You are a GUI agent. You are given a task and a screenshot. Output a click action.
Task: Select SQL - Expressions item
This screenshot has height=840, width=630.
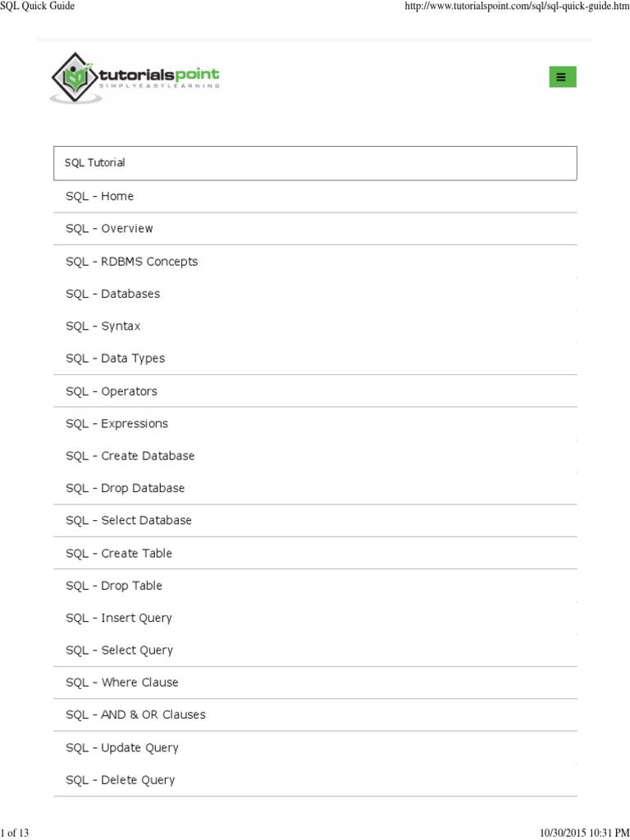[117, 424]
